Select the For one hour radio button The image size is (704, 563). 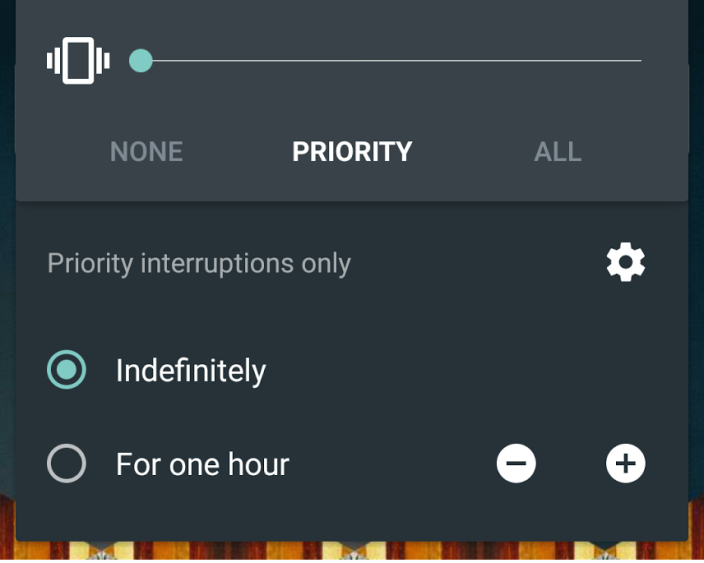click(67, 464)
